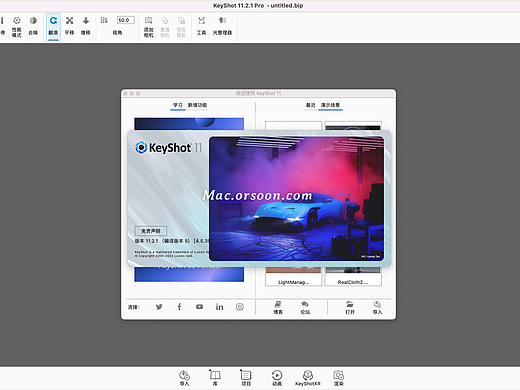Click the KeyShot 11 splash car render image
The height and width of the screenshot is (390, 520).
(x=296, y=199)
